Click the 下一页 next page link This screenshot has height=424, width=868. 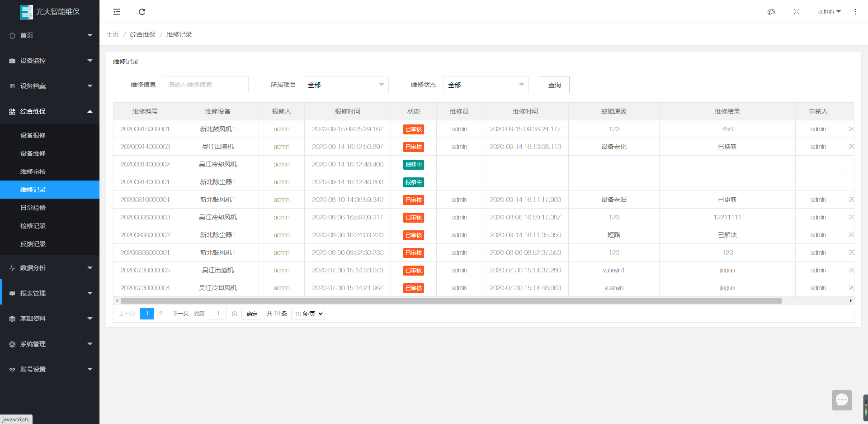point(180,314)
